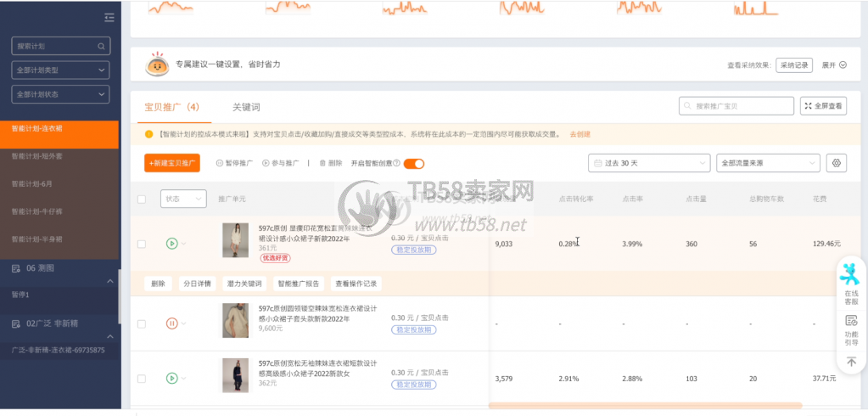Image resolution: width=868 pixels, height=416 pixels.
Task: Click green play status icon for 361元 item
Action: click(171, 243)
